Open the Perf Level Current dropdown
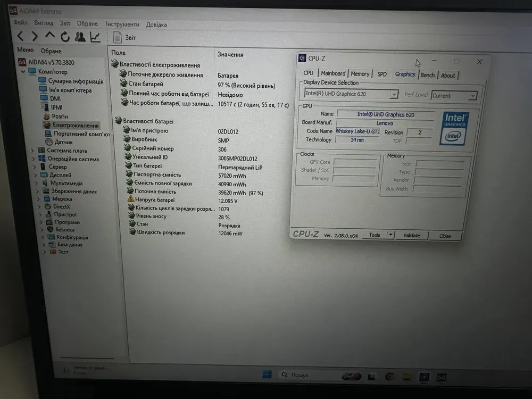The height and width of the screenshot is (399, 532). tap(472, 96)
